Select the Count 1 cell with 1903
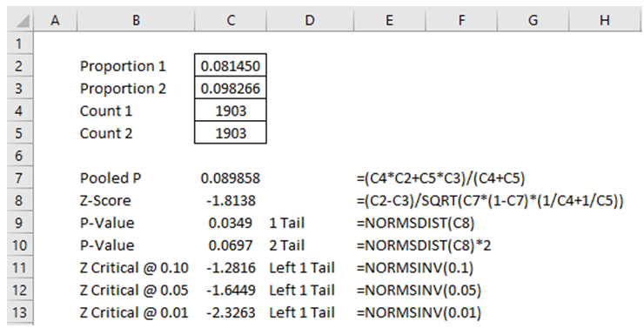 (231, 110)
